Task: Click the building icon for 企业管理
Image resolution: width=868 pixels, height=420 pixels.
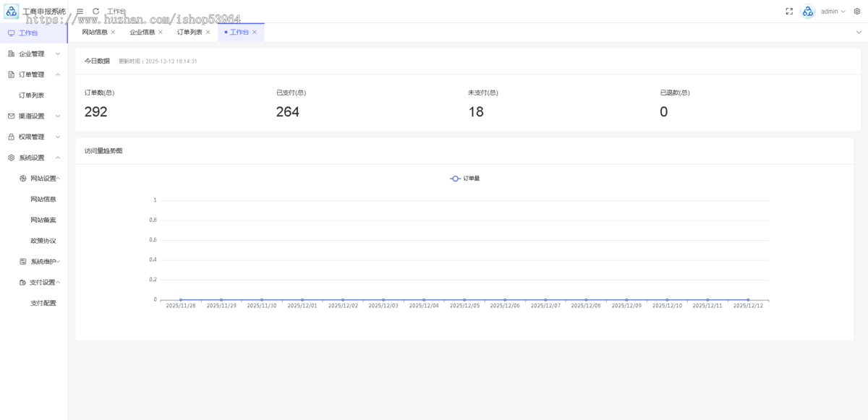Action: click(11, 53)
